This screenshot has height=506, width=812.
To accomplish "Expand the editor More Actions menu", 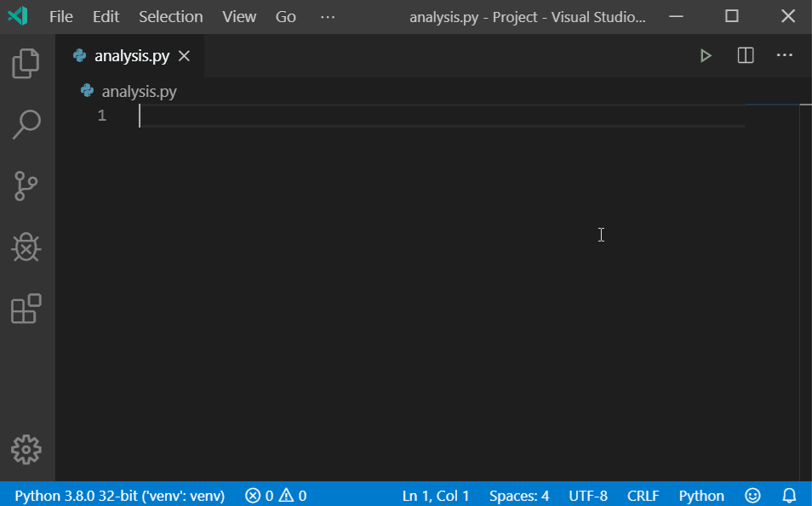I will pos(785,56).
